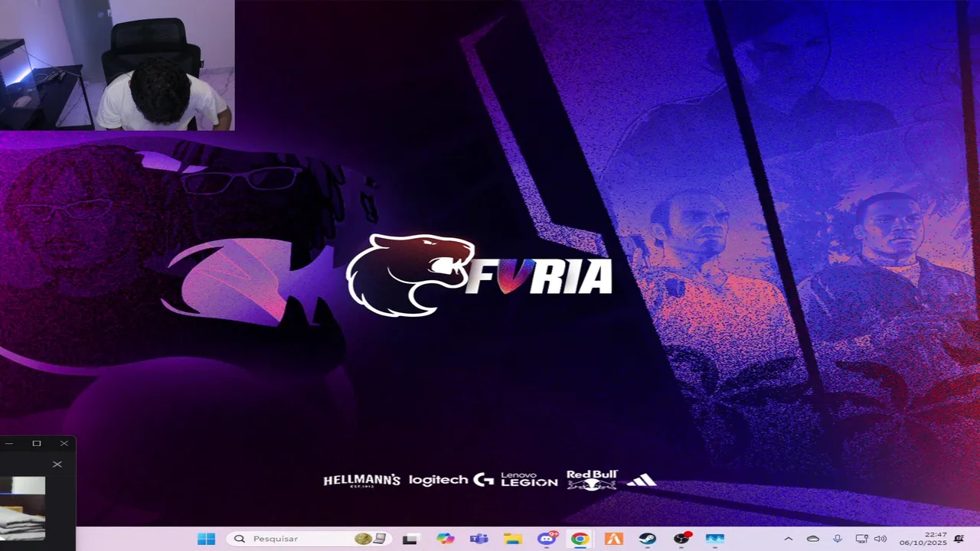Open the blue monitor app on taskbar
980x551 pixels.
715,539
